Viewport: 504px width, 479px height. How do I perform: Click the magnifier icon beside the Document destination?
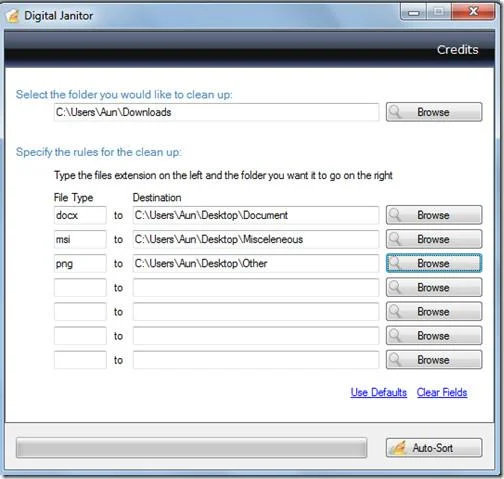point(395,215)
